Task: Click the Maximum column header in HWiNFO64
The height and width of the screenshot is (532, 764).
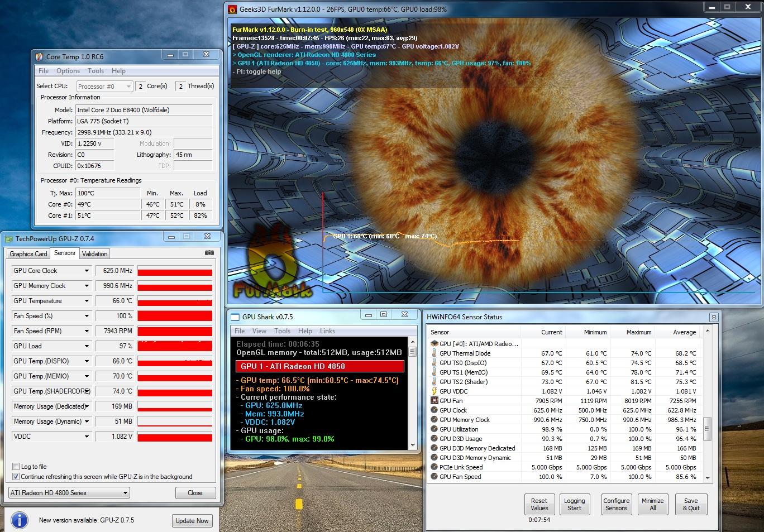Action: (x=633, y=332)
